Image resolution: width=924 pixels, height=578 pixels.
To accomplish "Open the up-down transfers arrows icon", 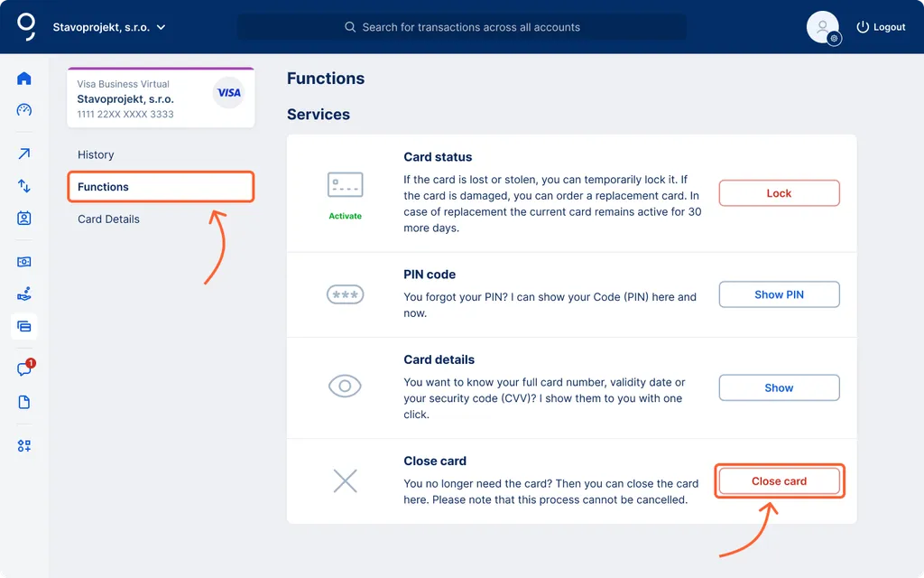I will point(24,186).
